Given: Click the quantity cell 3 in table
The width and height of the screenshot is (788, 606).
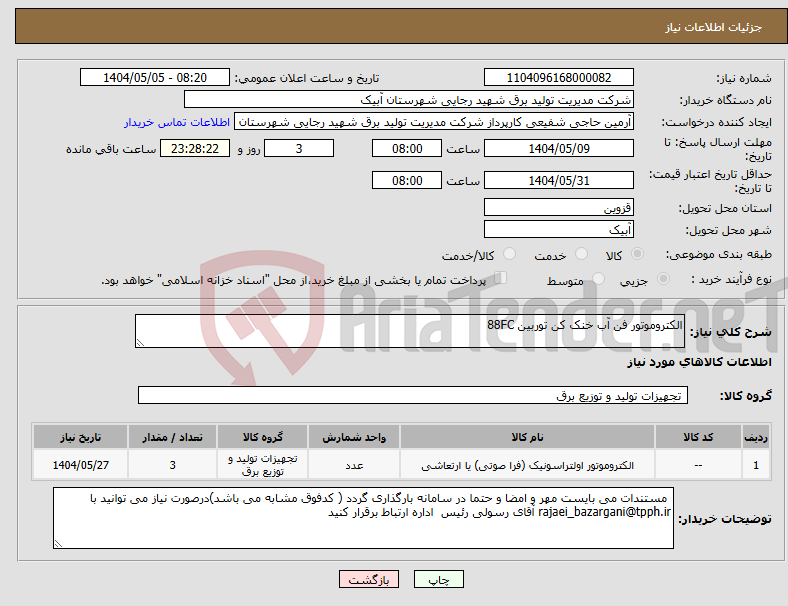Looking at the screenshot, I should [x=172, y=465].
